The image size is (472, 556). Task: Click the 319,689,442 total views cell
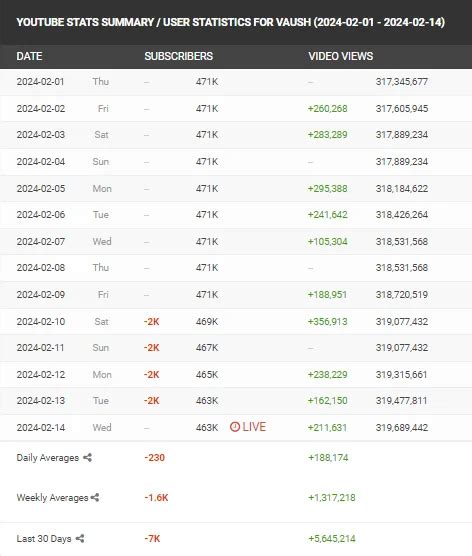coord(402,427)
